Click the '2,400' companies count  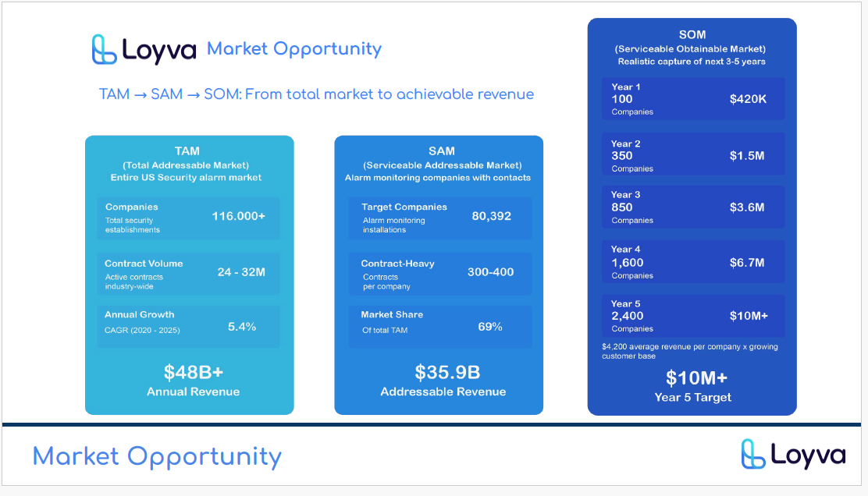628,316
